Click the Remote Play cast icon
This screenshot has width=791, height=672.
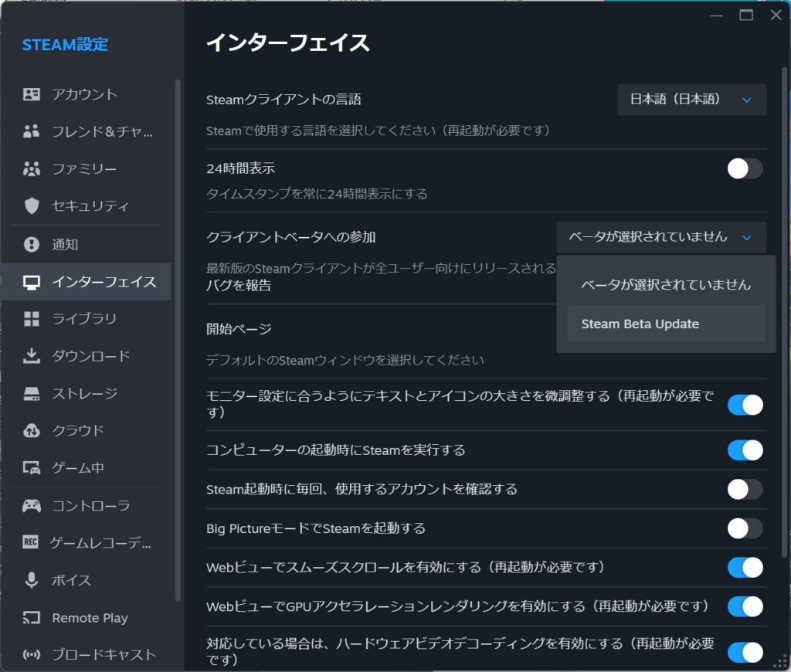click(x=31, y=618)
